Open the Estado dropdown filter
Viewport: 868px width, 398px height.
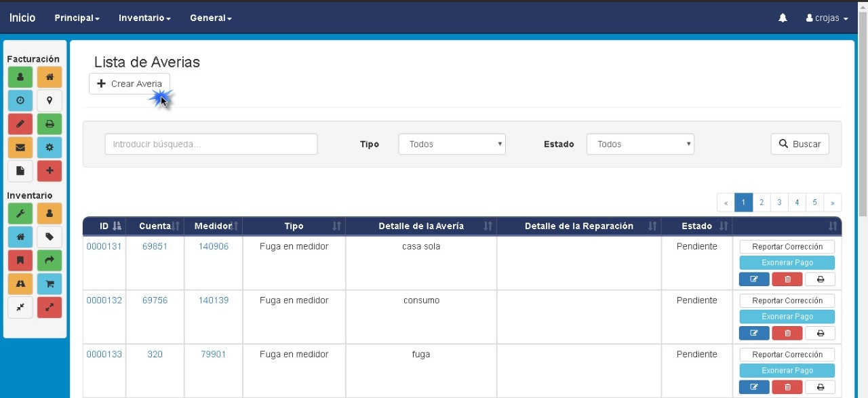pyautogui.click(x=640, y=144)
